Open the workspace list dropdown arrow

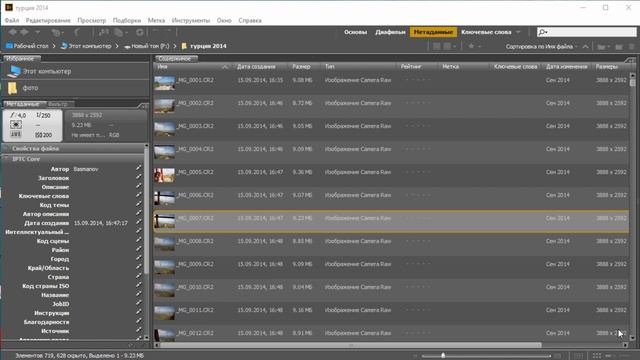point(518,32)
